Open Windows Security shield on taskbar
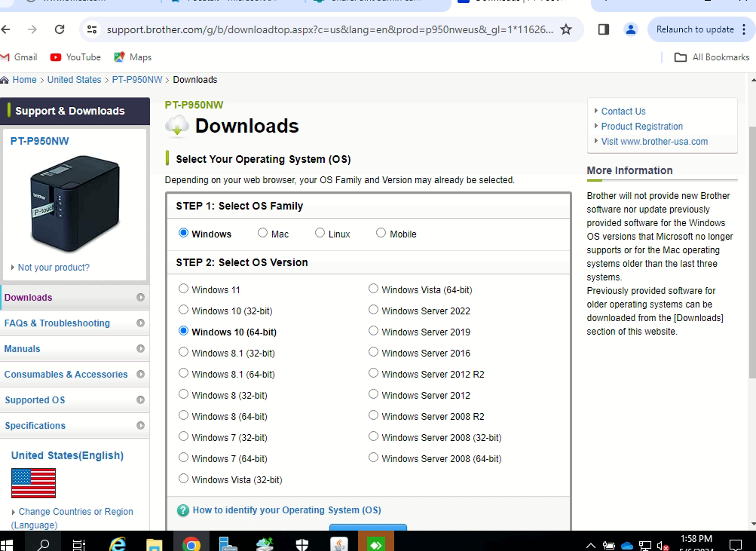Viewport: 756px width, 551px height. click(x=301, y=545)
